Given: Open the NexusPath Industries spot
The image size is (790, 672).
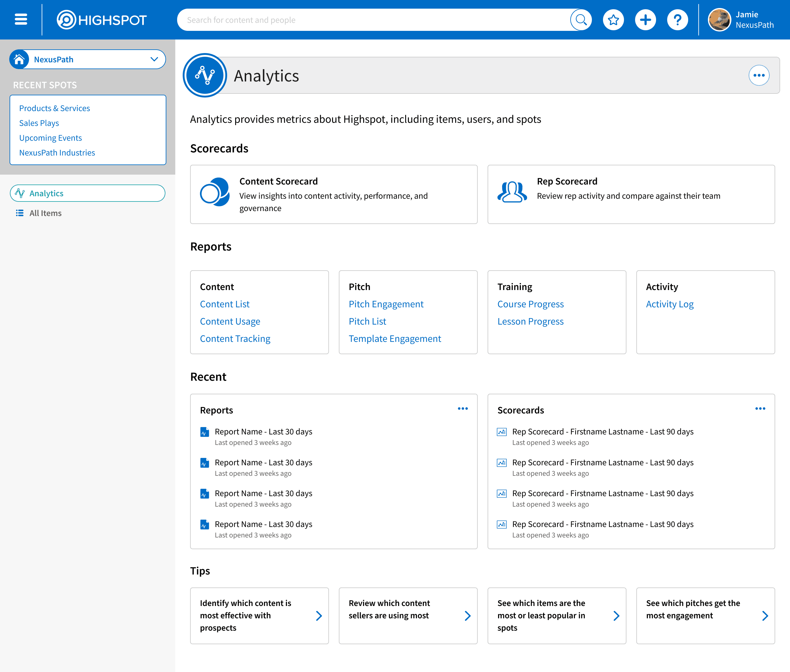Looking at the screenshot, I should point(57,153).
